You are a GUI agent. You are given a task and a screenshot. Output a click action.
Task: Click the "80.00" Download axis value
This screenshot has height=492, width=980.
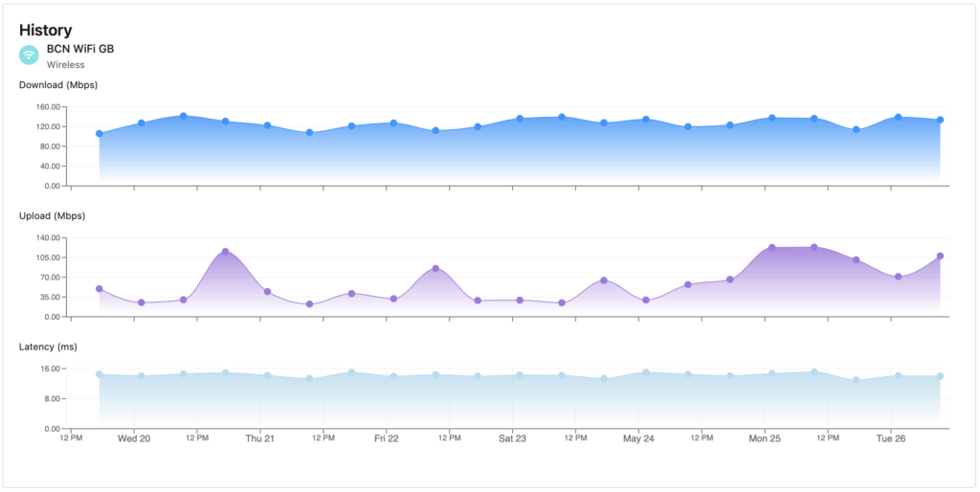pos(50,146)
